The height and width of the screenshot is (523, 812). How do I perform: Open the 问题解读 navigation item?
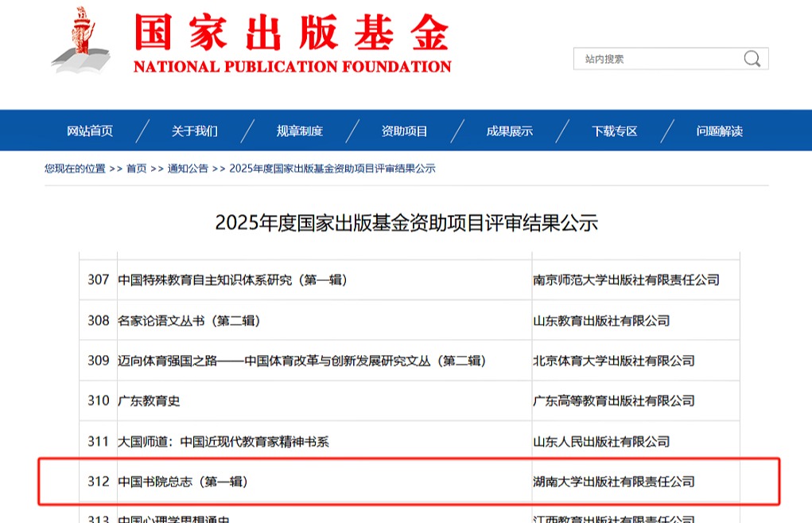click(719, 131)
